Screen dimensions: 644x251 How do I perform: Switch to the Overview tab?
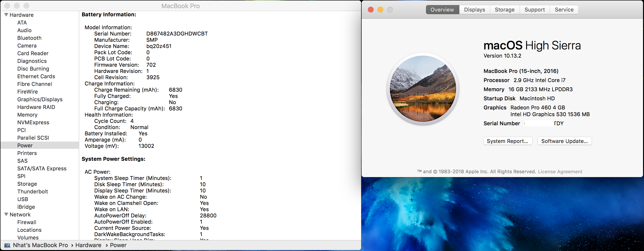[x=442, y=10]
